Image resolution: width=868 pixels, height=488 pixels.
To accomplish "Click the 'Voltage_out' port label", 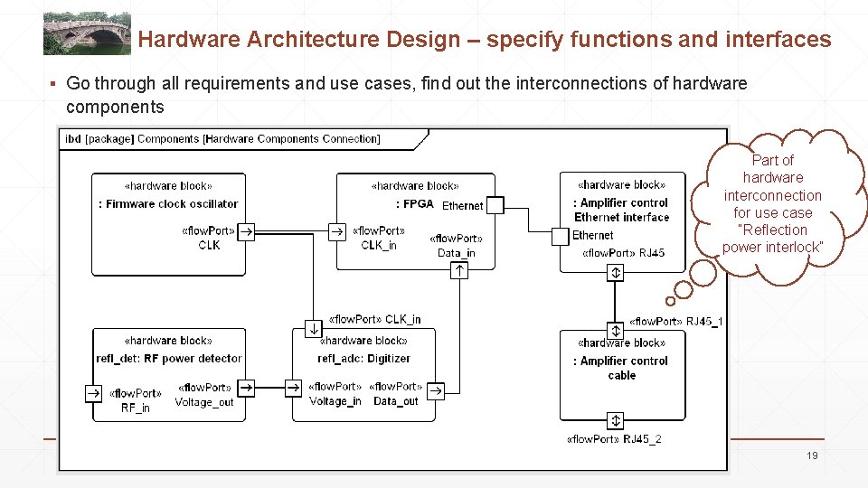I will coord(204,402).
